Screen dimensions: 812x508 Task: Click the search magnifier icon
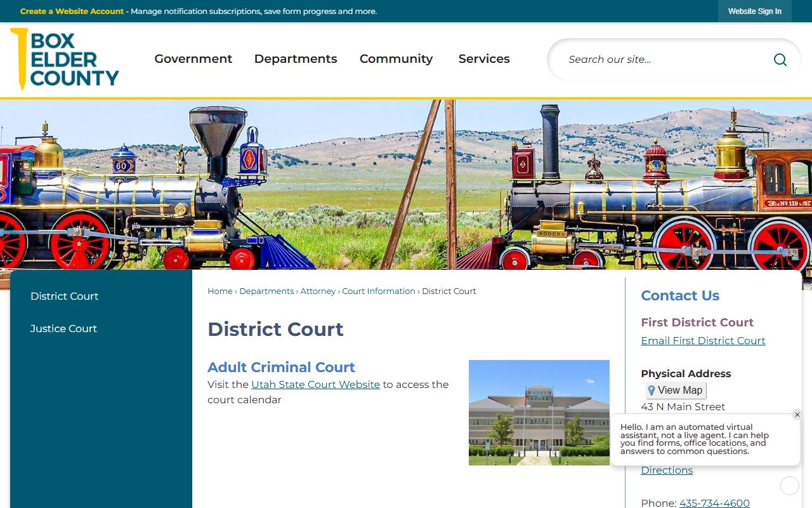point(780,60)
